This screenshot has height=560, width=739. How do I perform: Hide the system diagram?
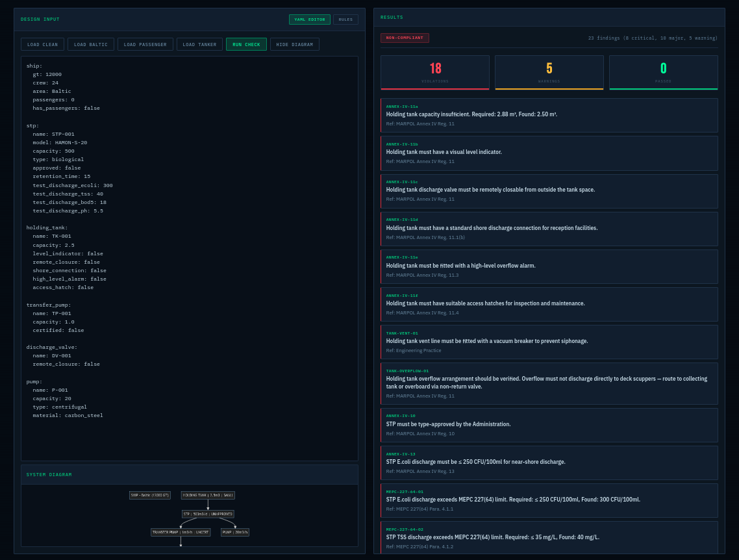point(295,44)
